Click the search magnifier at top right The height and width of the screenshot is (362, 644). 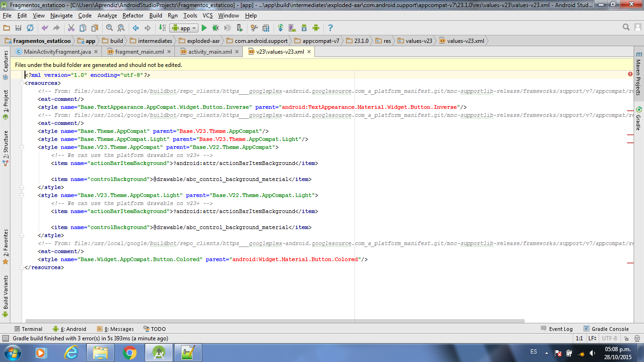pos(626,27)
